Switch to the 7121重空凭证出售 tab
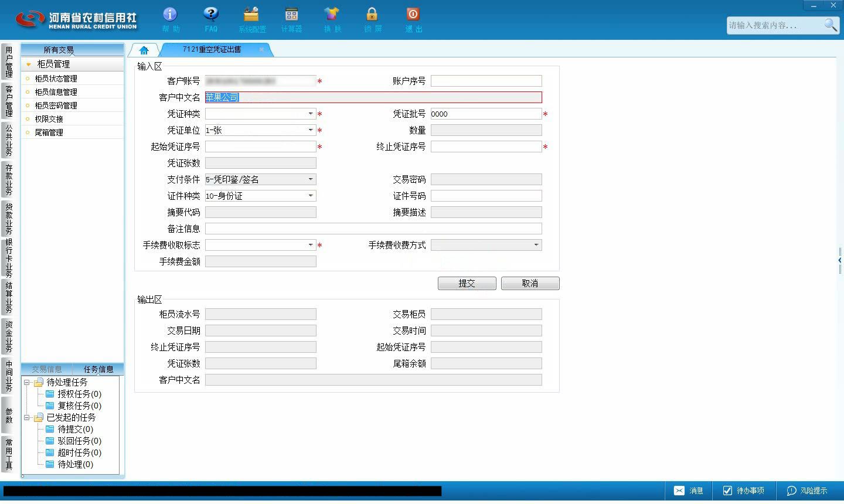The width and height of the screenshot is (844, 504). click(212, 50)
